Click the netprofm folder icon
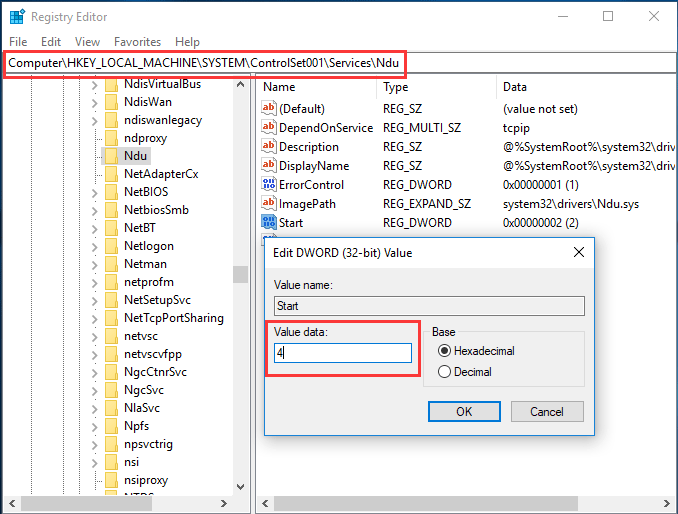 [x=112, y=282]
